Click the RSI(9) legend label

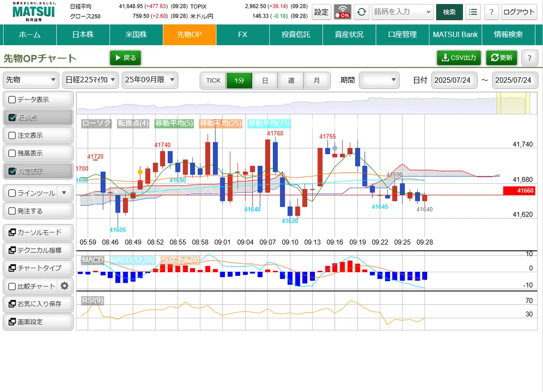tap(92, 300)
